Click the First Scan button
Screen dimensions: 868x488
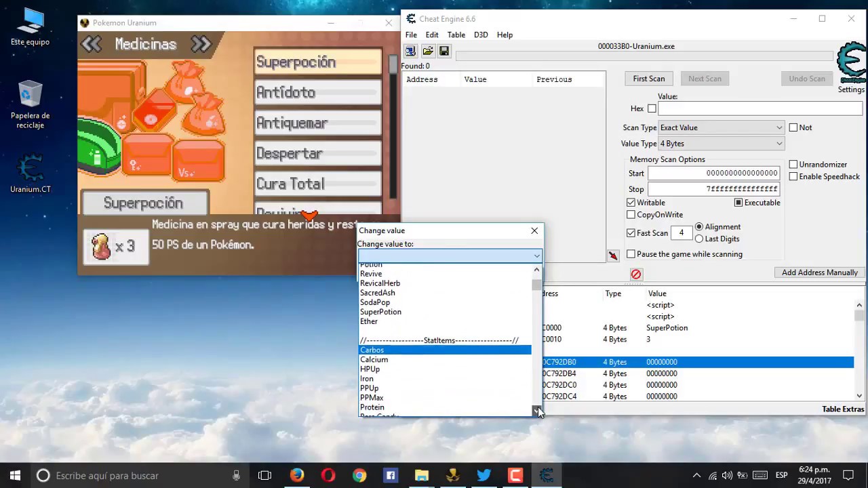point(649,79)
